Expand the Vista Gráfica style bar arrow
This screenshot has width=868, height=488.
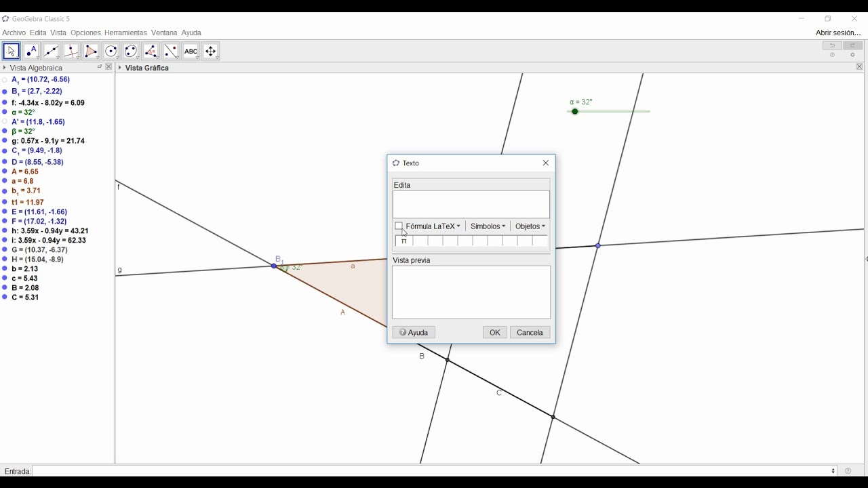[x=120, y=68]
